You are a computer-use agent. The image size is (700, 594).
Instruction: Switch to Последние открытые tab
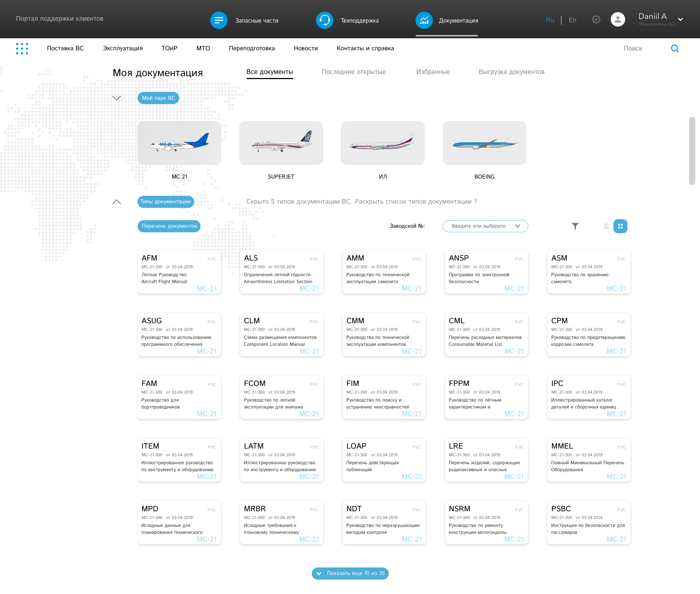pos(354,72)
